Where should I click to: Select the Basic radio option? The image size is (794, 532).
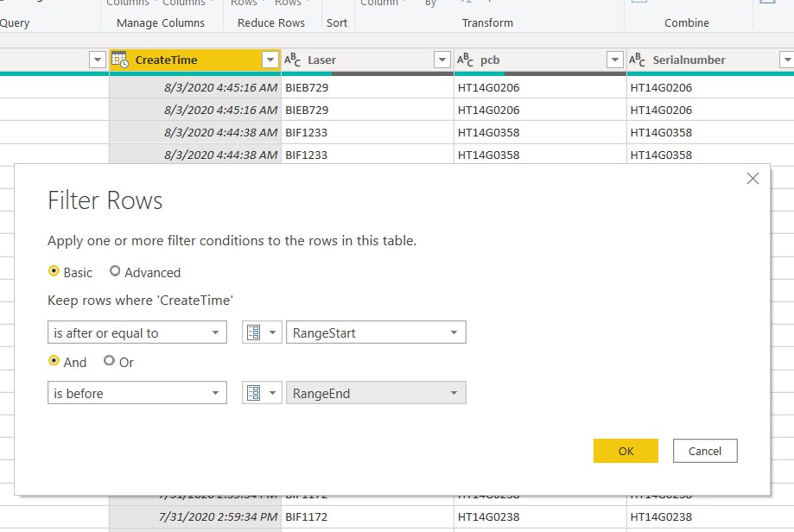click(54, 271)
